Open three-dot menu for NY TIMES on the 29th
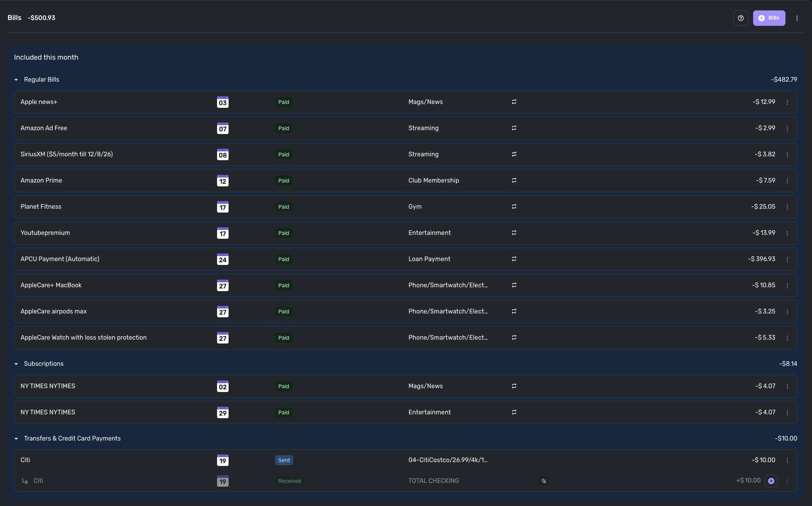The width and height of the screenshot is (812, 506). tap(787, 413)
